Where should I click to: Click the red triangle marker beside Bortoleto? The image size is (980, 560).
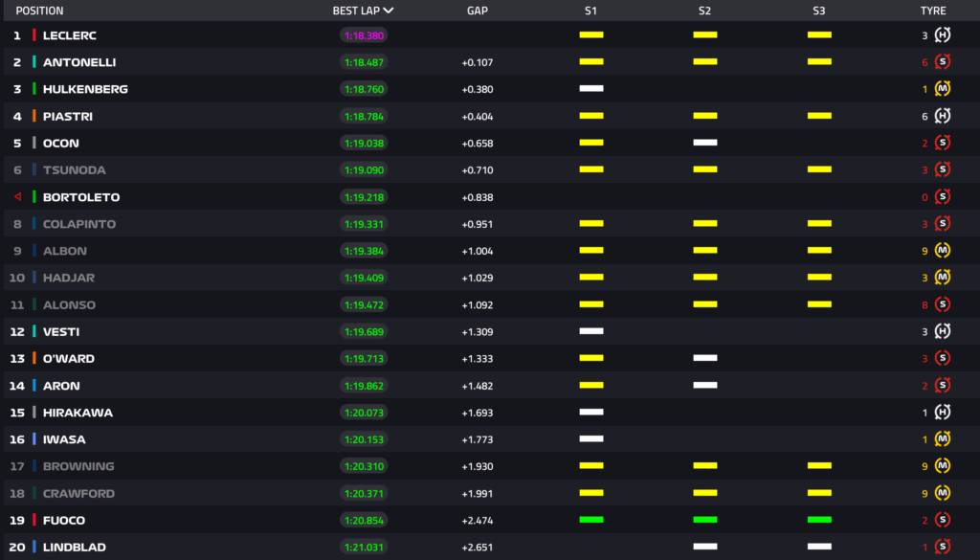pos(17,197)
